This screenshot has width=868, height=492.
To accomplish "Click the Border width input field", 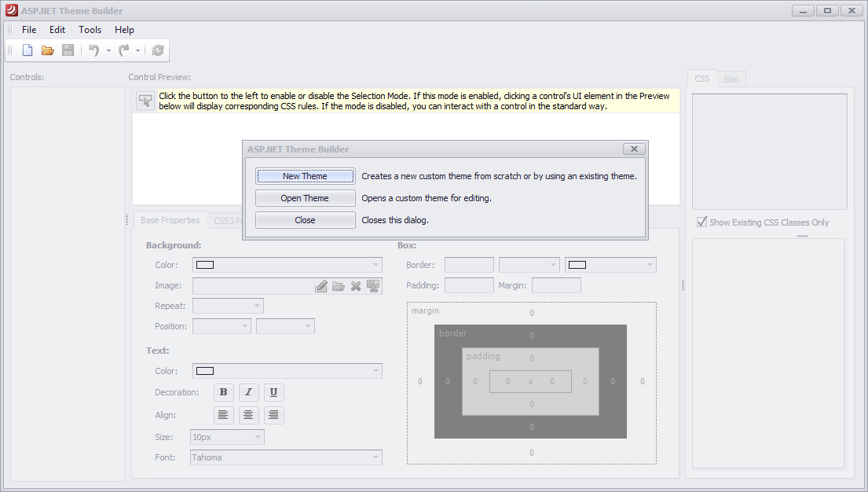I will pyautogui.click(x=470, y=265).
